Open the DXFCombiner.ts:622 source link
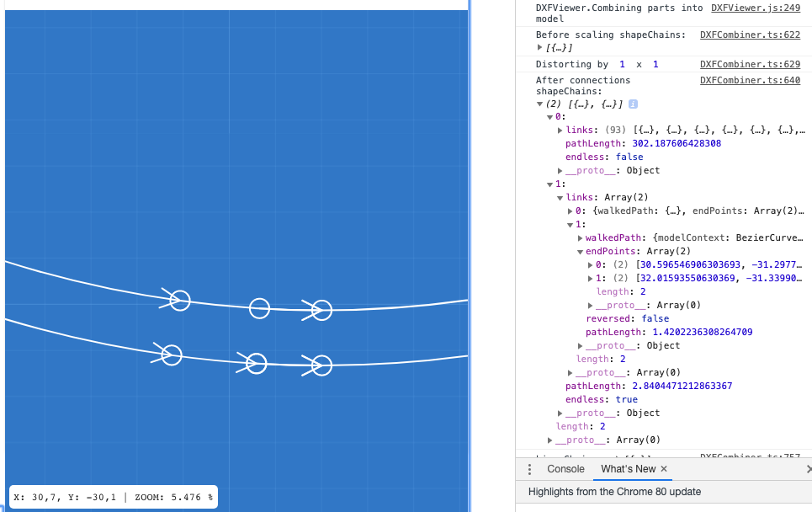 point(750,35)
